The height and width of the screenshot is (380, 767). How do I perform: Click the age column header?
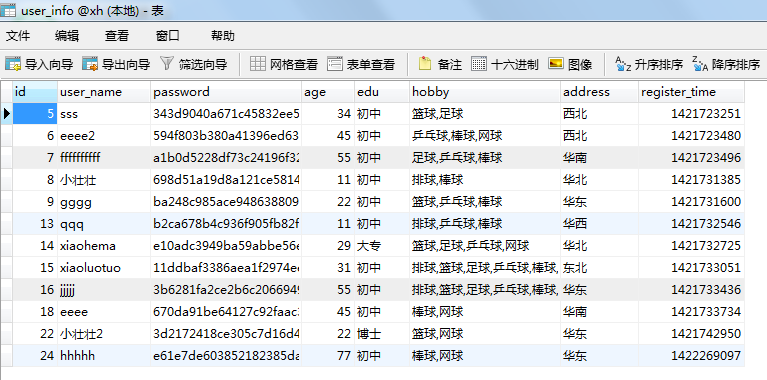coord(328,92)
